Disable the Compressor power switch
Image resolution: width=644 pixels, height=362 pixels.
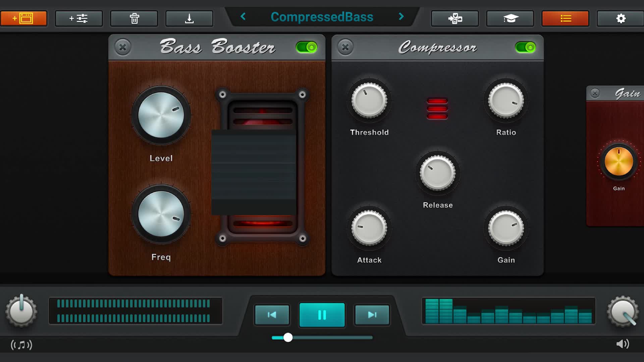[x=526, y=47]
